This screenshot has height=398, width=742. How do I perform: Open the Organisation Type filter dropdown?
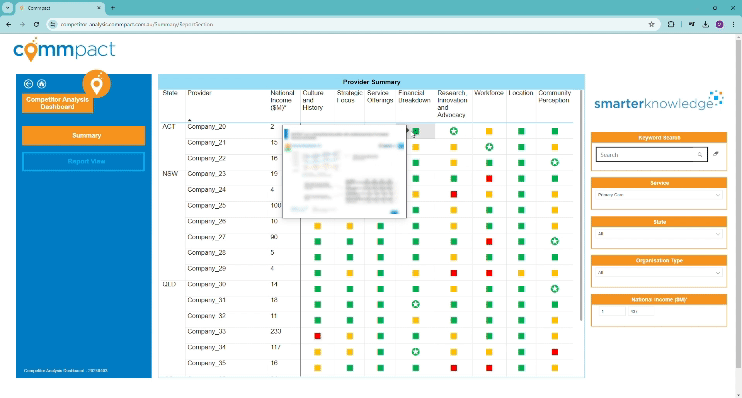click(x=658, y=273)
